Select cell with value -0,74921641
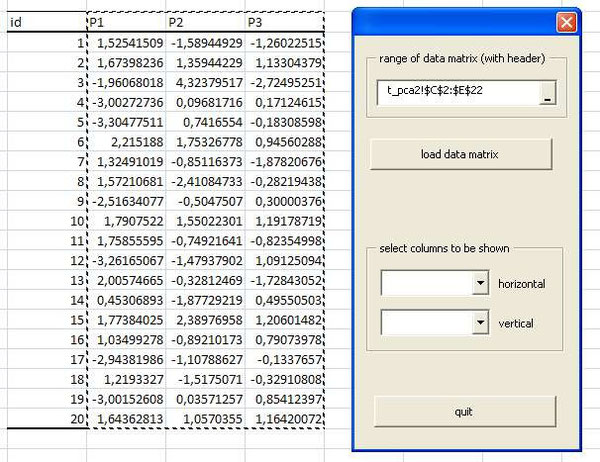 tap(205, 241)
